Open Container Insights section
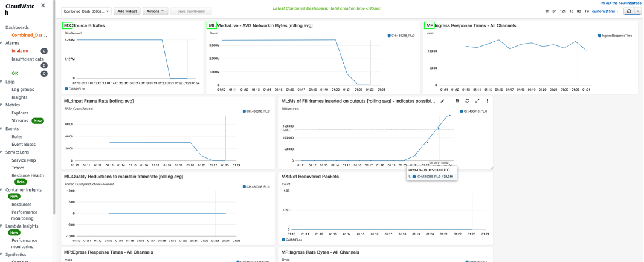The width and height of the screenshot is (644, 262). (x=24, y=190)
